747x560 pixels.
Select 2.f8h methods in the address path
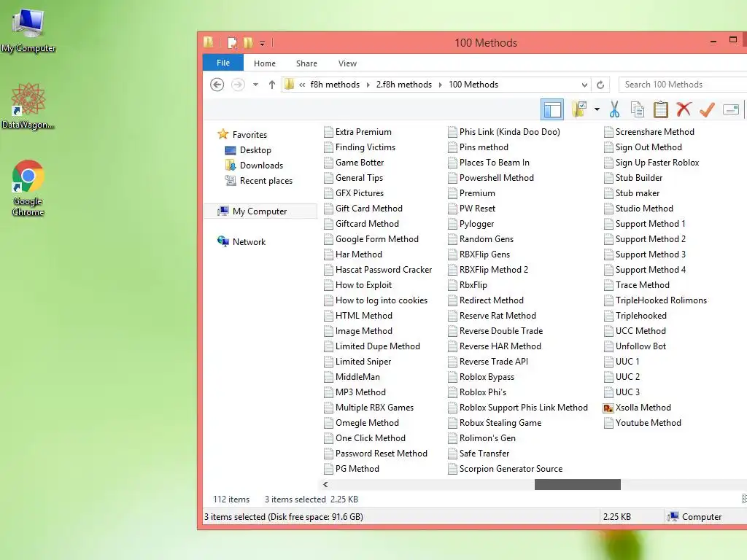tap(404, 85)
